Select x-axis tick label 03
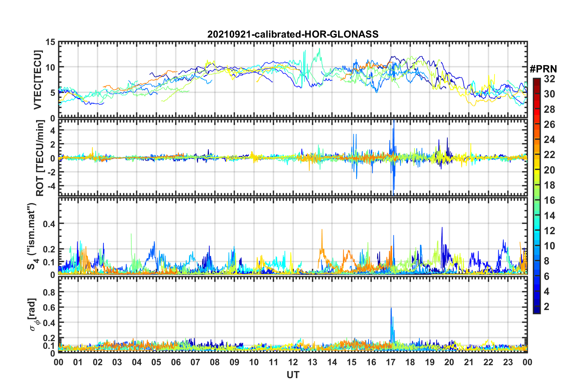The height and width of the screenshot is (392, 586). pyautogui.click(x=117, y=362)
